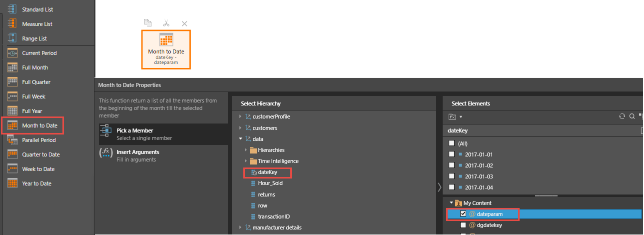Open the Fx dropdown arrow
The width and height of the screenshot is (644, 235).
click(x=461, y=117)
